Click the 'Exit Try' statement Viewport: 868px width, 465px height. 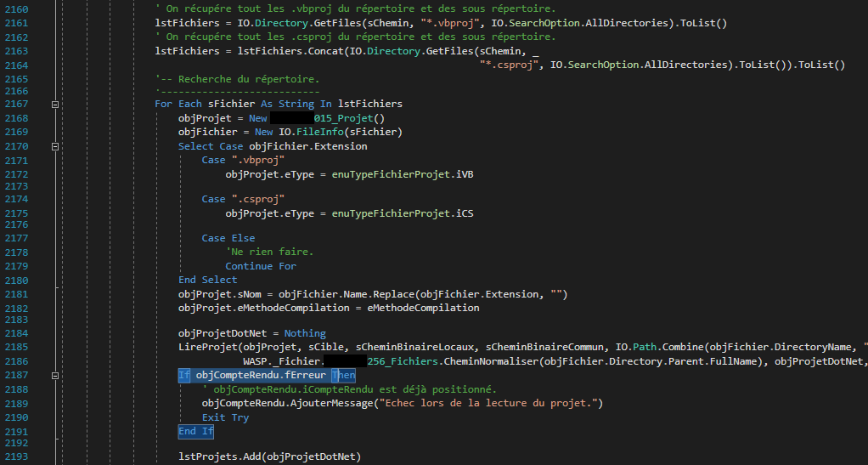(225, 417)
